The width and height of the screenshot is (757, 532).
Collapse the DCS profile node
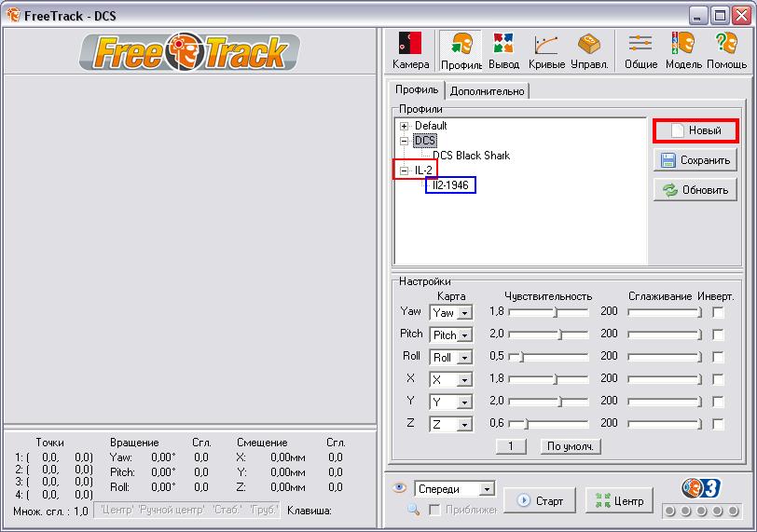click(x=404, y=142)
